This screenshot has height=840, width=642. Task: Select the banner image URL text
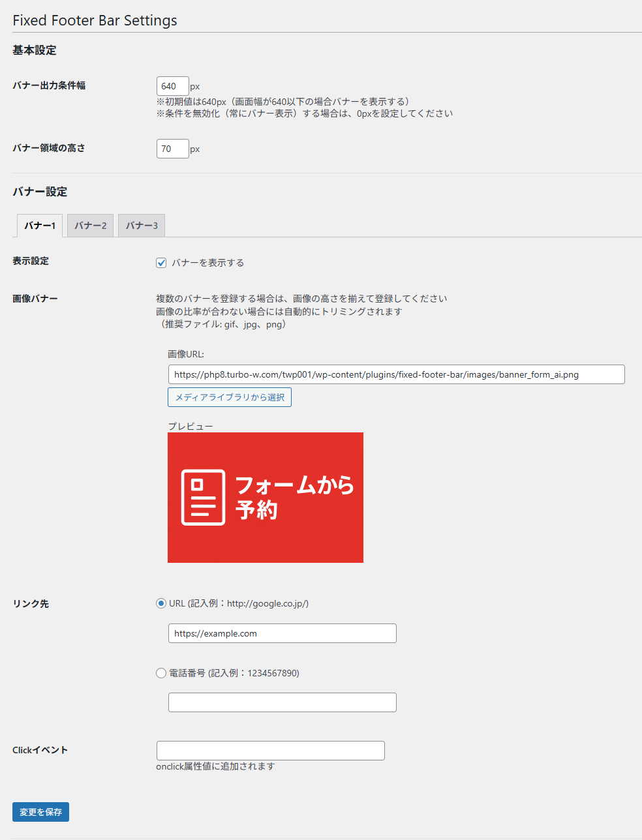point(396,374)
